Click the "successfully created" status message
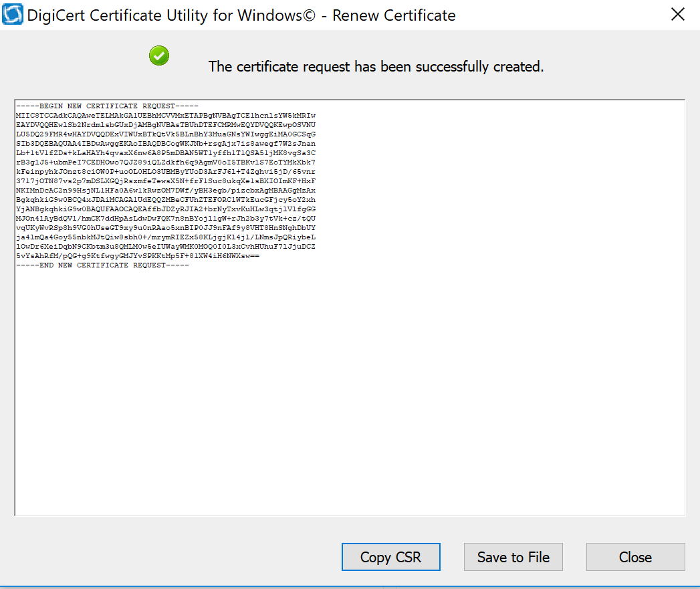 click(376, 67)
